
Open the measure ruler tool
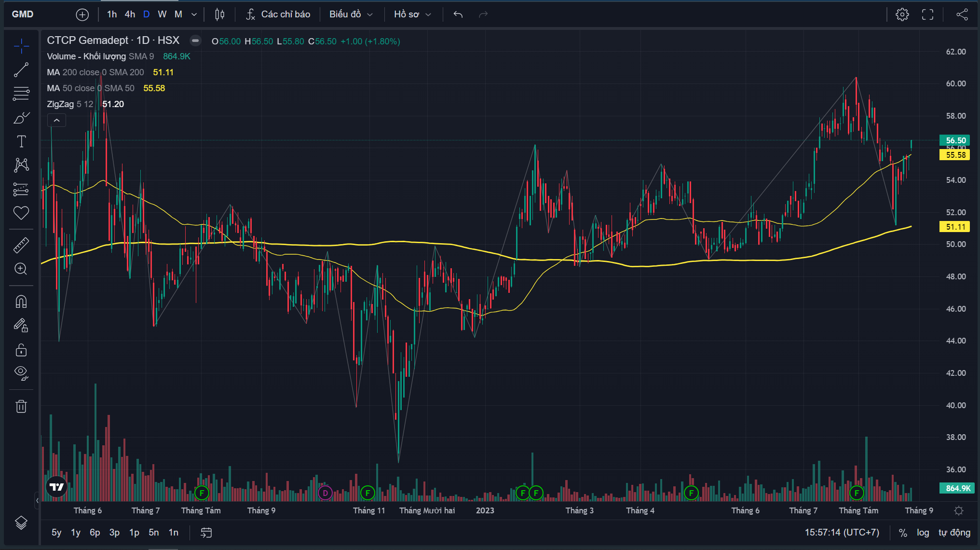21,246
